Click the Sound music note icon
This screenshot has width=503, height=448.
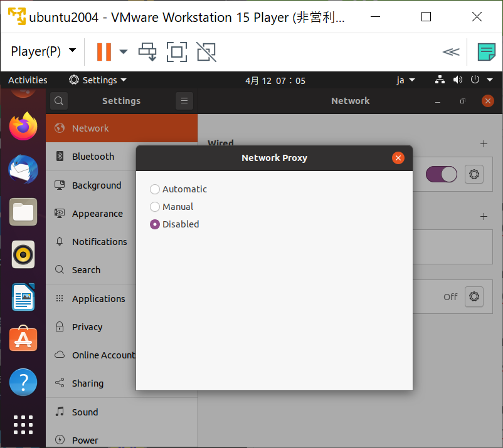(60, 412)
